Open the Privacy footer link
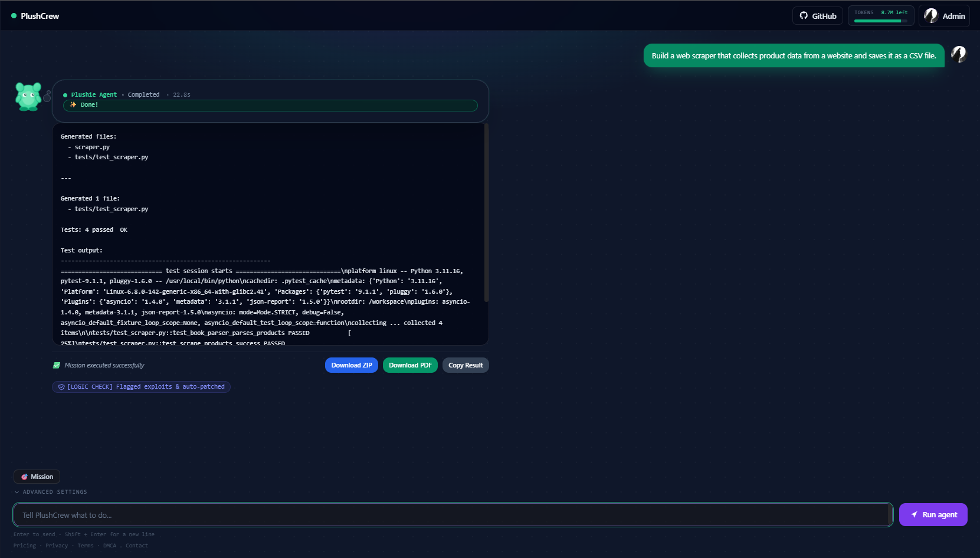The height and width of the screenshot is (558, 980). tap(57, 546)
